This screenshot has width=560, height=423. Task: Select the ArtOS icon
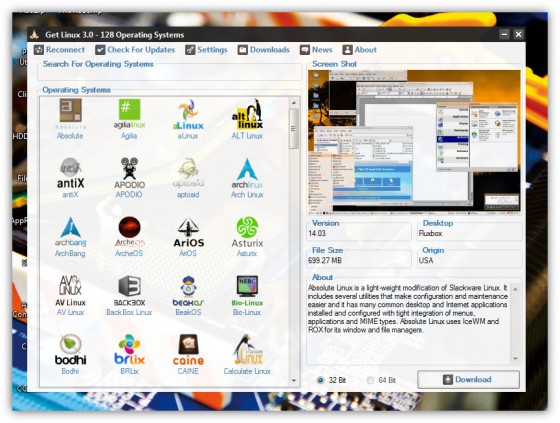point(188,233)
